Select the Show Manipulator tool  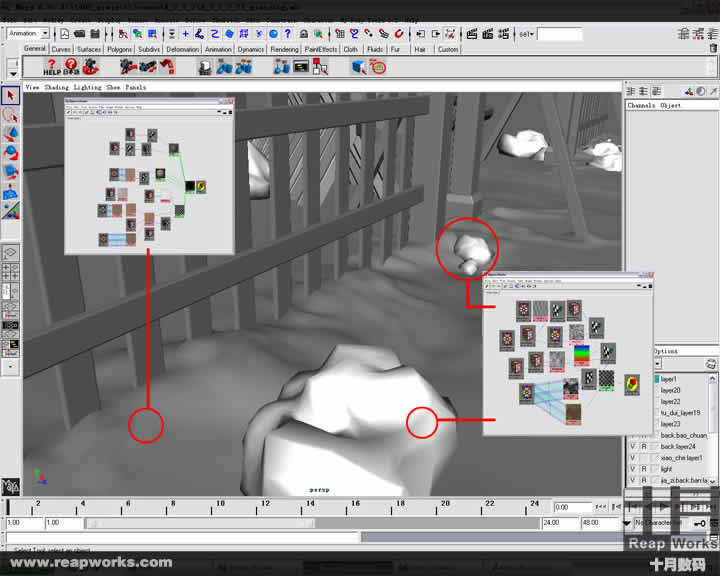coord(11,191)
